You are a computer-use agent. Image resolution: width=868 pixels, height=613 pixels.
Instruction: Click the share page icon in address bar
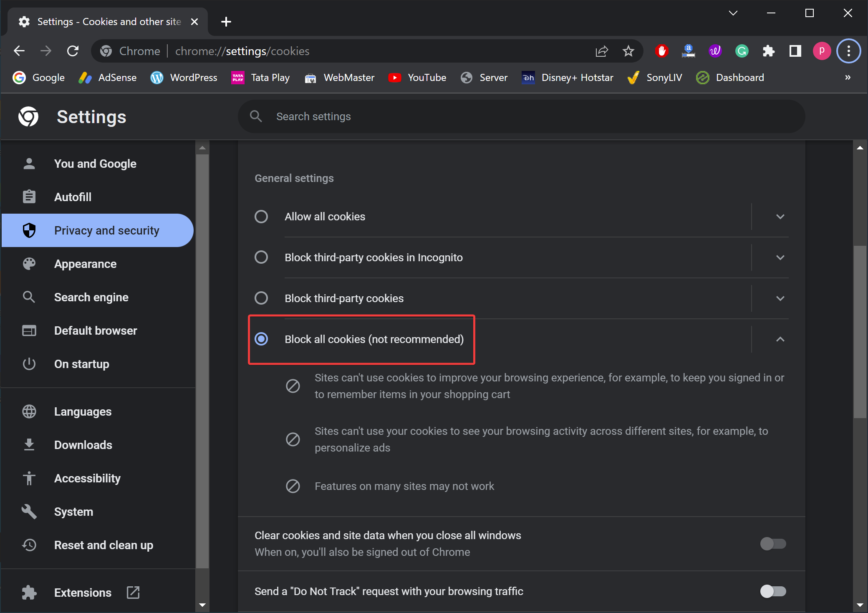pos(602,51)
